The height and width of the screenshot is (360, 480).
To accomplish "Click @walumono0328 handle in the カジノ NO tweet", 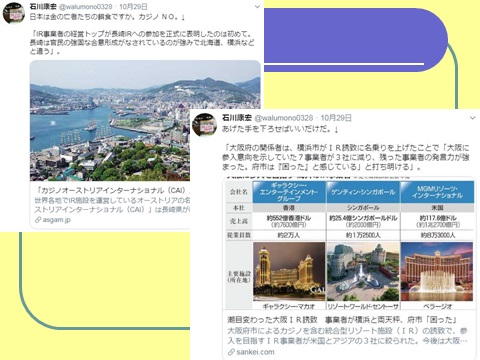I will click(x=86, y=6).
